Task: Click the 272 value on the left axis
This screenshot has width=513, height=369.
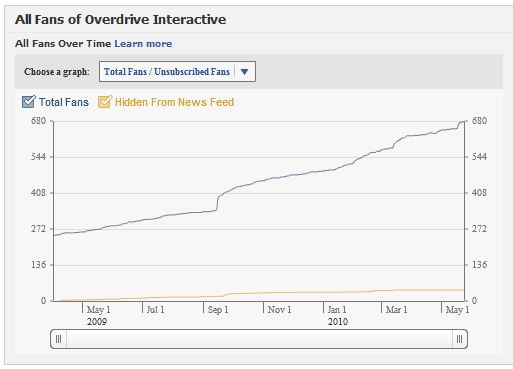Action: [38, 229]
